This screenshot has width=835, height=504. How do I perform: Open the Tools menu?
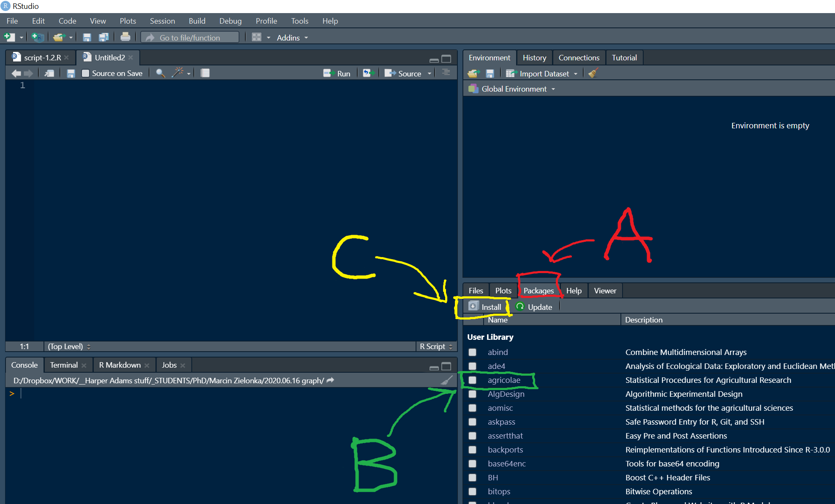pos(299,21)
